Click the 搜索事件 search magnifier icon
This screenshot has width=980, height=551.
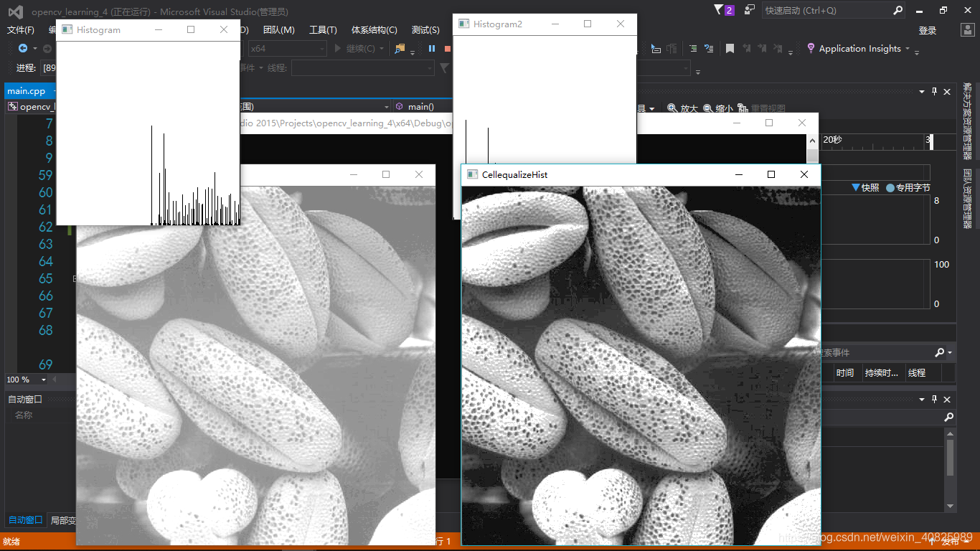pos(940,353)
